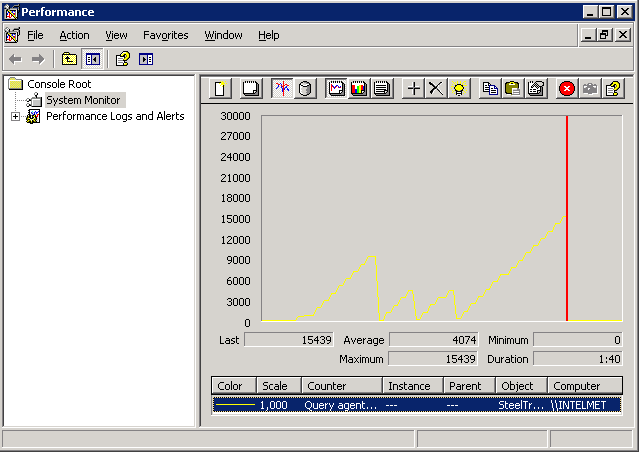Click the red Freeze Display button
Viewport: 639px width, 452px height.
click(567, 88)
